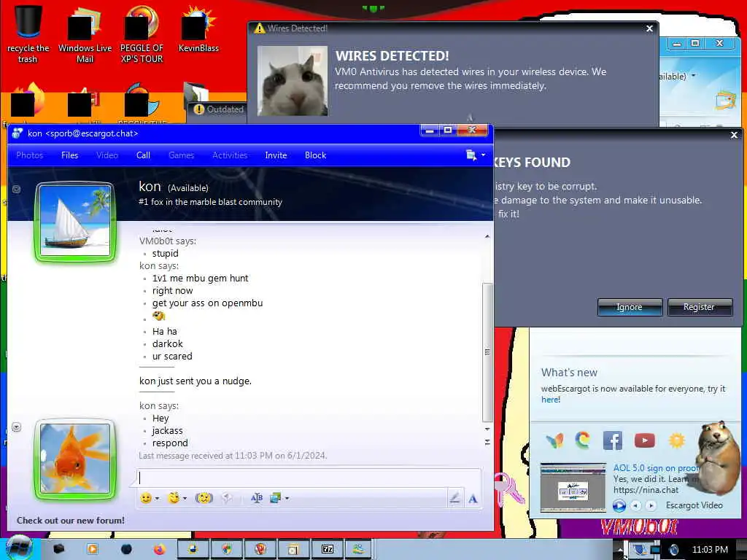Go to the next Escargot Video item

point(651,506)
